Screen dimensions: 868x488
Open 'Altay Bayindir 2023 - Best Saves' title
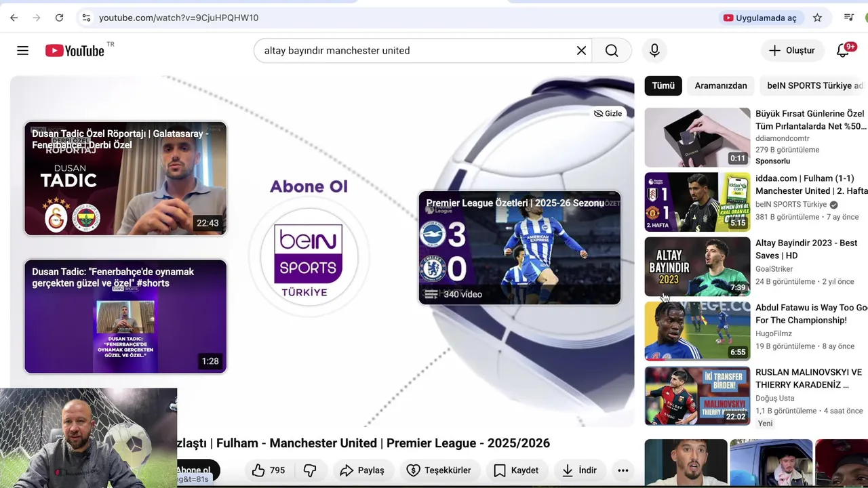click(x=806, y=249)
